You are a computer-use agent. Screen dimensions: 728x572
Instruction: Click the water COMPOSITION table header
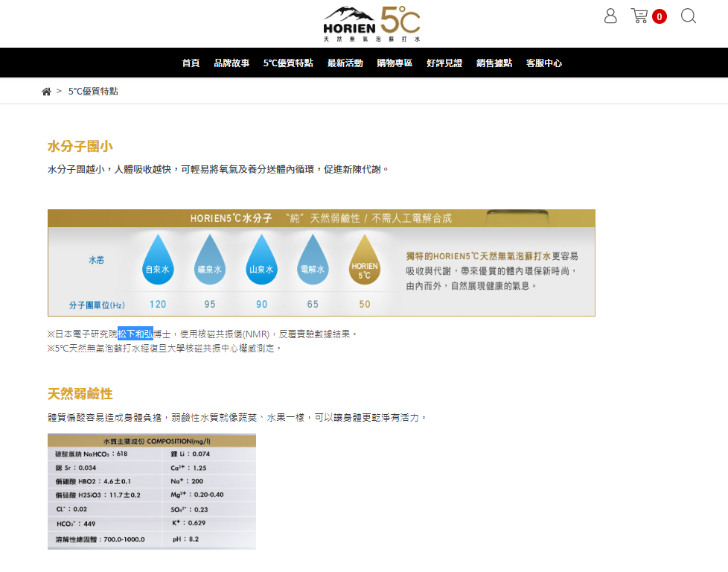click(152, 441)
